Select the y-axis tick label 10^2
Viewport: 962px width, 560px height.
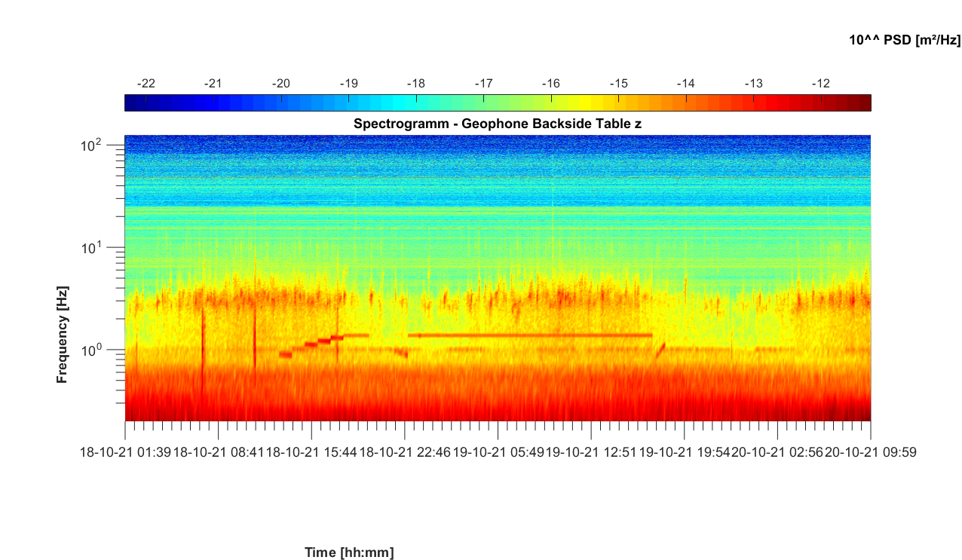point(93,143)
